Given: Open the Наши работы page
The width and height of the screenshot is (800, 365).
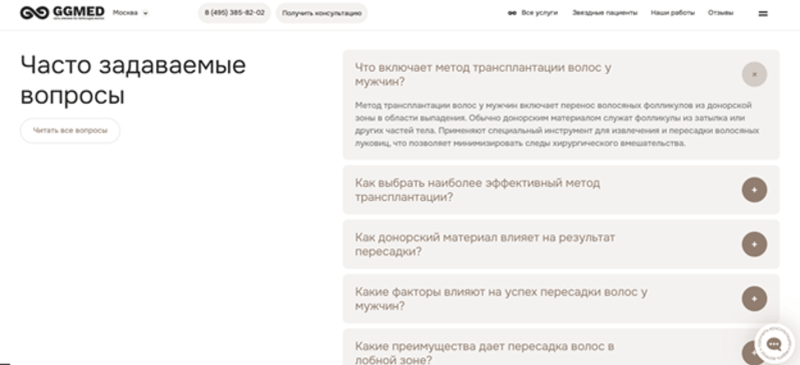Looking at the screenshot, I should coord(672,13).
